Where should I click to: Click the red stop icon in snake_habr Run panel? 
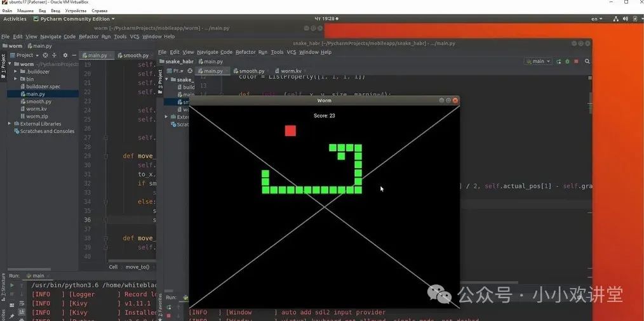169,315
